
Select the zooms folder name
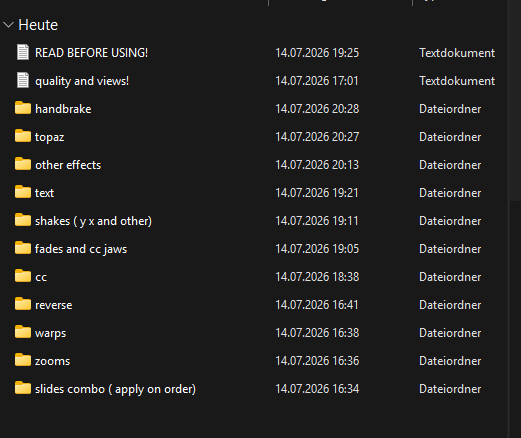53,361
